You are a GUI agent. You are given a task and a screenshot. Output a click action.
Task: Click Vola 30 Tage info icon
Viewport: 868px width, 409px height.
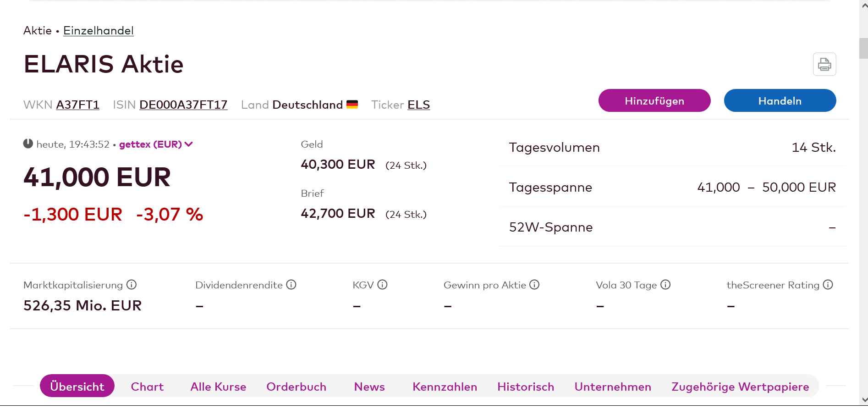click(x=665, y=285)
